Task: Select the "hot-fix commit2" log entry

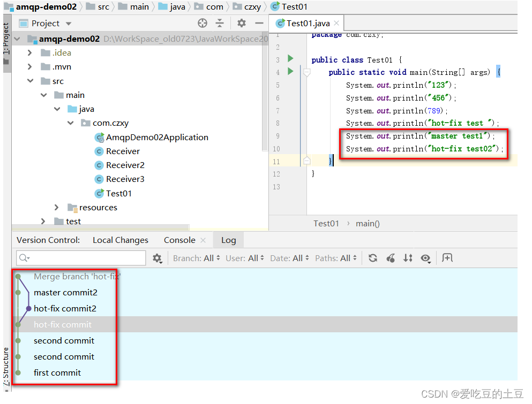Action: point(65,308)
